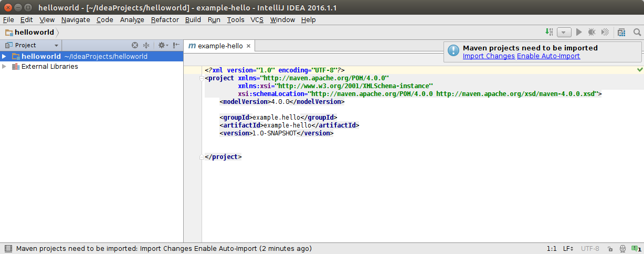This screenshot has height=254, width=644.
Task: Click the green inspection checkmark indicator
Action: click(x=639, y=69)
